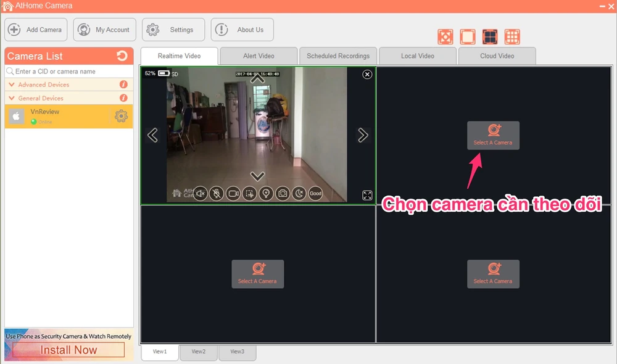Pan the camera right with the arrow

click(x=363, y=135)
